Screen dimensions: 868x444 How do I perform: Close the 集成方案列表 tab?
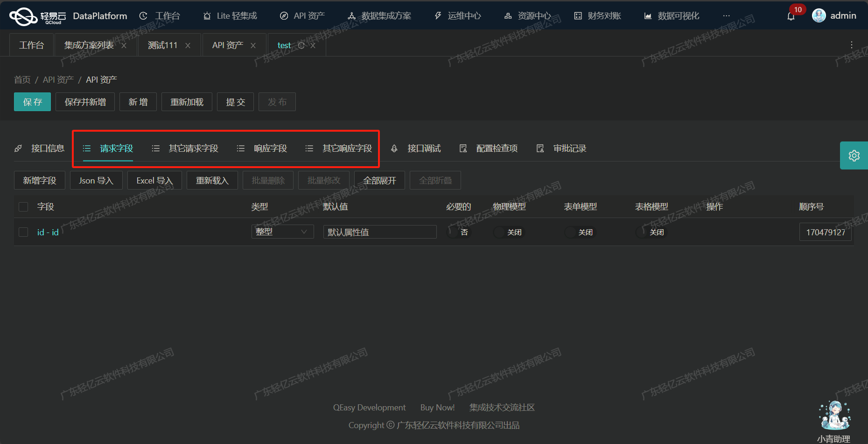click(x=124, y=45)
